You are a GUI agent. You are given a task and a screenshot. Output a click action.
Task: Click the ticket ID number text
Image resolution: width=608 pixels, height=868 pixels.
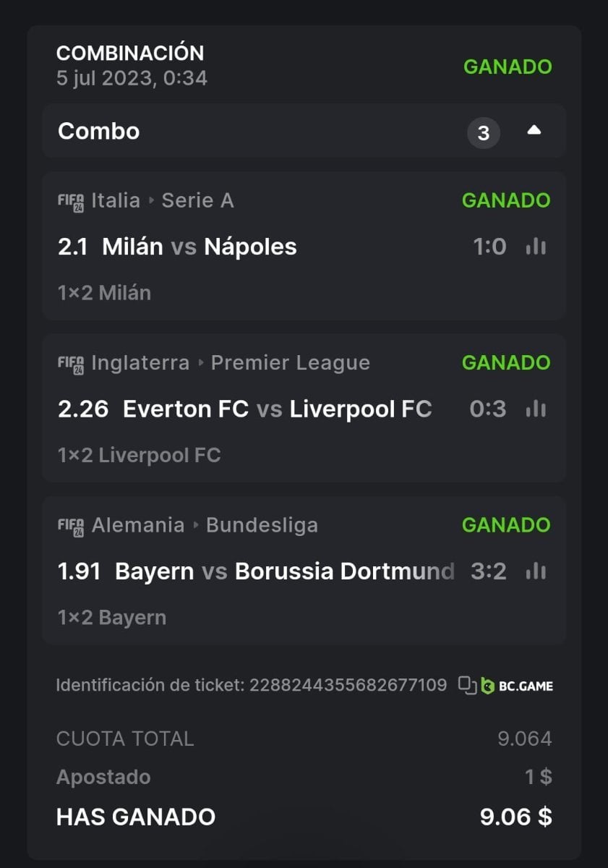click(x=348, y=685)
